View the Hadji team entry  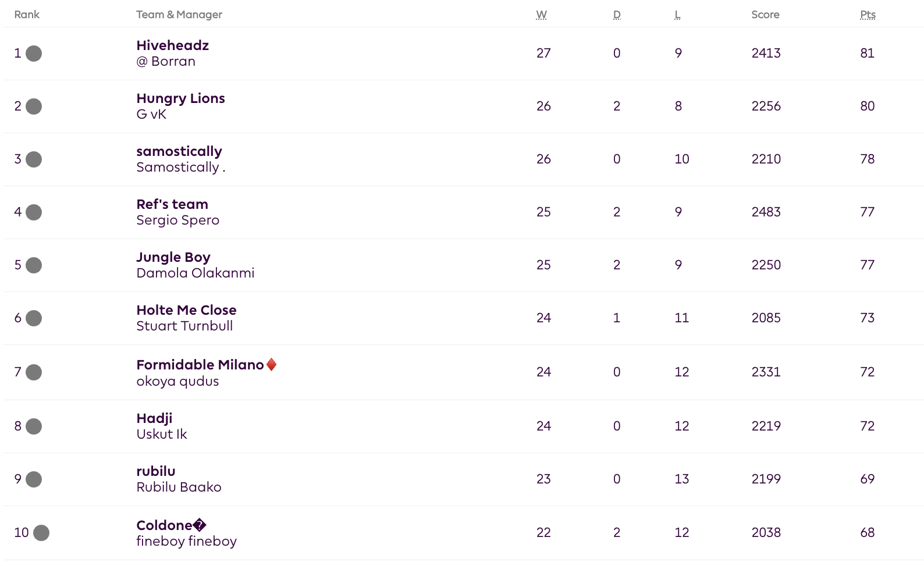(x=154, y=418)
